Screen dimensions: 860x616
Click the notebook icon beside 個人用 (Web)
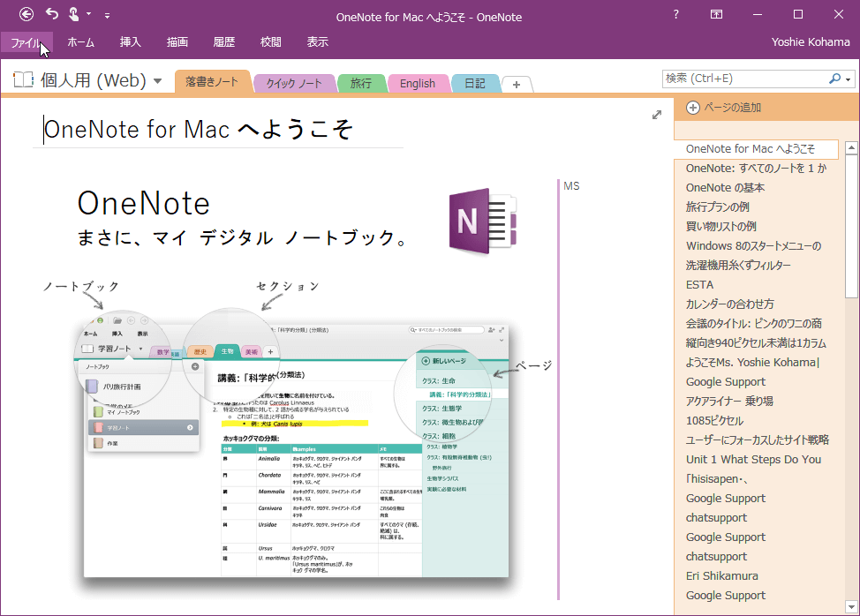[x=24, y=80]
